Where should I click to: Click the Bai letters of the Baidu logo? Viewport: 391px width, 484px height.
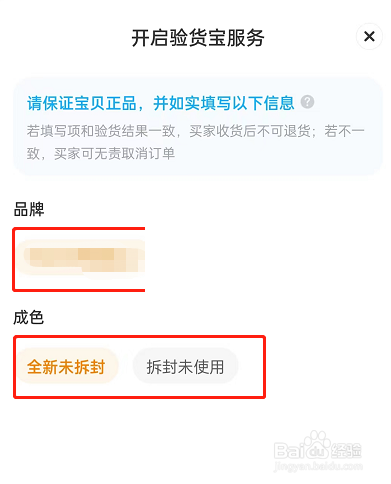[290, 451]
